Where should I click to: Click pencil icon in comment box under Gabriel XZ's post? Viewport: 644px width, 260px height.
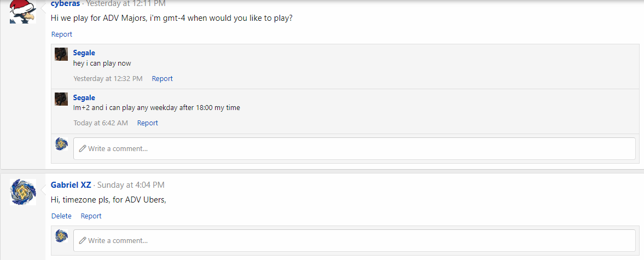click(x=83, y=240)
